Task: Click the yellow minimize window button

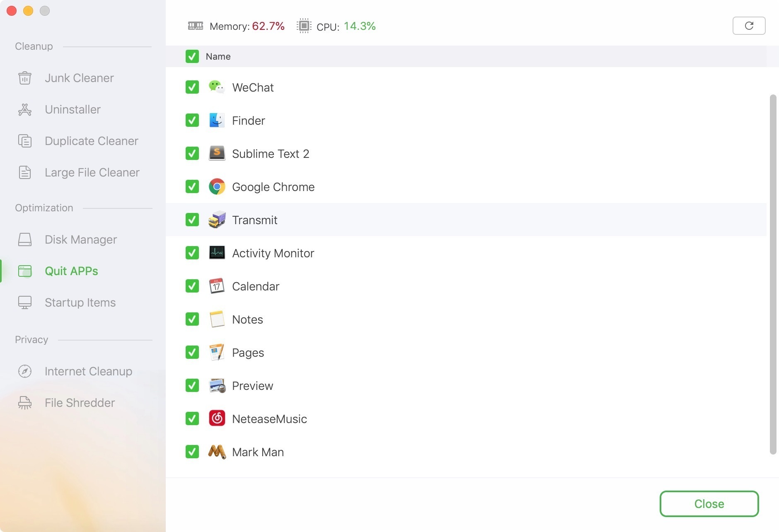Action: tap(28, 11)
